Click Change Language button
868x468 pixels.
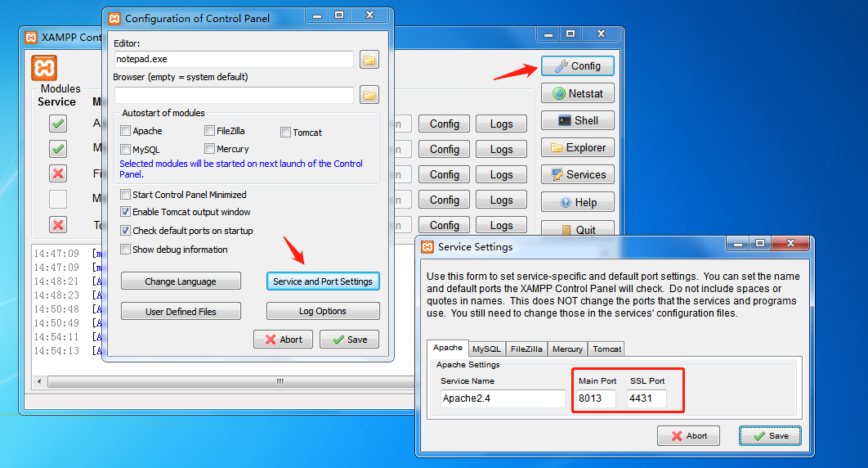click(181, 281)
